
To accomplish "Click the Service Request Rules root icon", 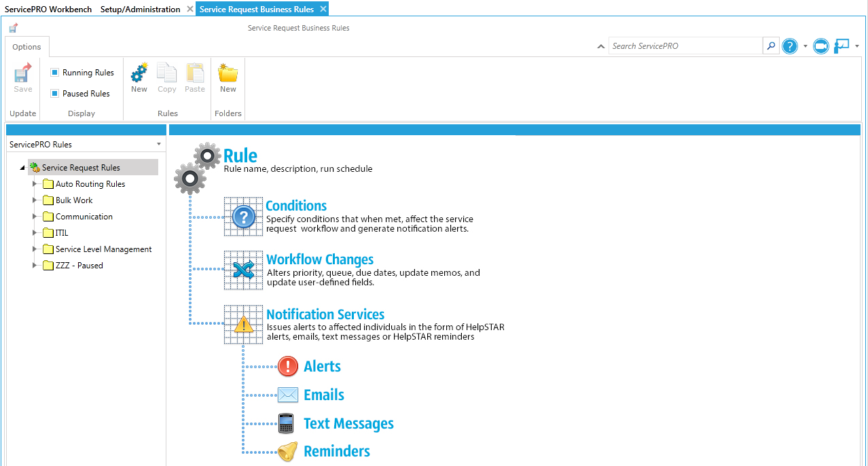I will tap(35, 167).
